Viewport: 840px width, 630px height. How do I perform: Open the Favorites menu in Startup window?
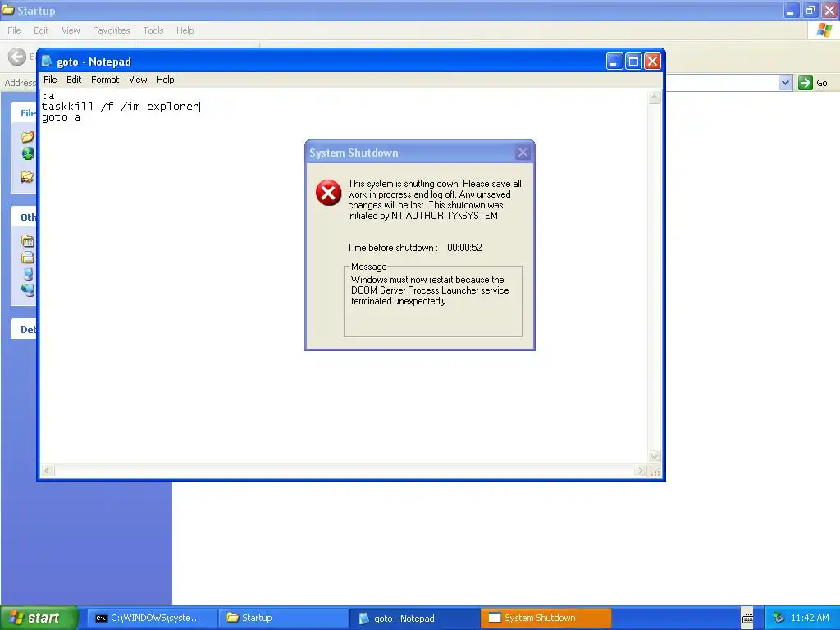112,30
